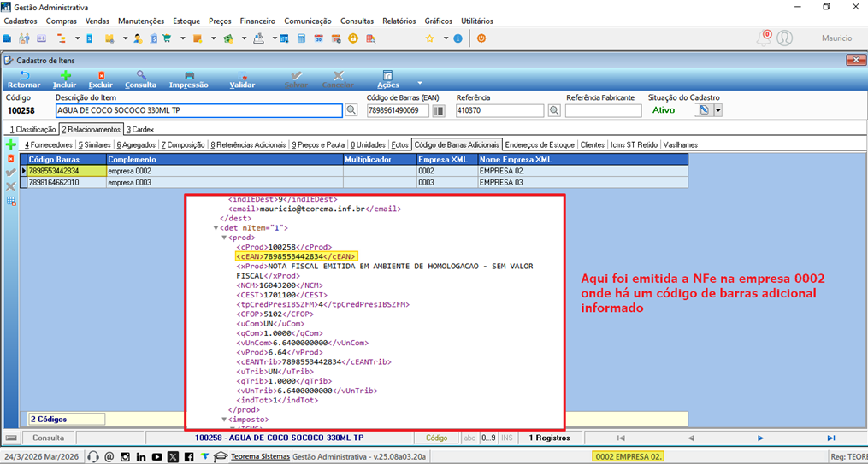
Task: Open the Utilitários menu
Action: tap(476, 21)
